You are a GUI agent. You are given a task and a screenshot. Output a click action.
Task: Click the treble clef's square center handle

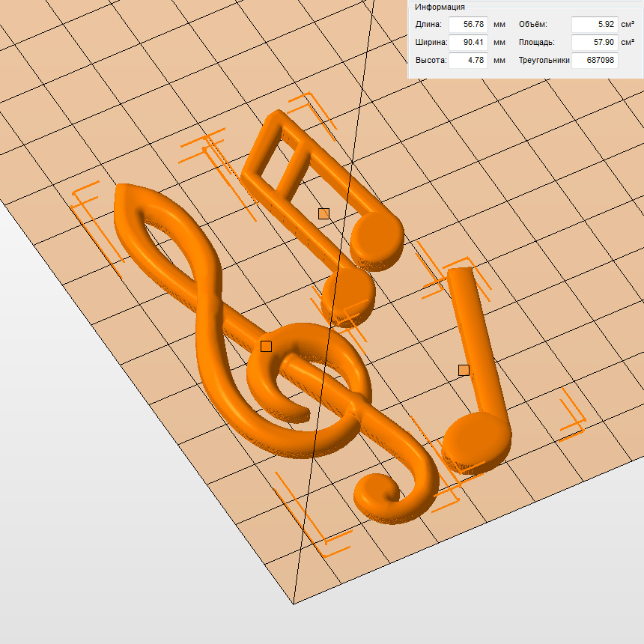266,346
